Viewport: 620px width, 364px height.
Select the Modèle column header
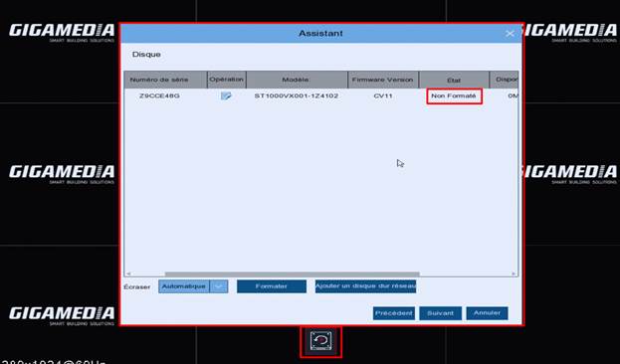[297, 80]
